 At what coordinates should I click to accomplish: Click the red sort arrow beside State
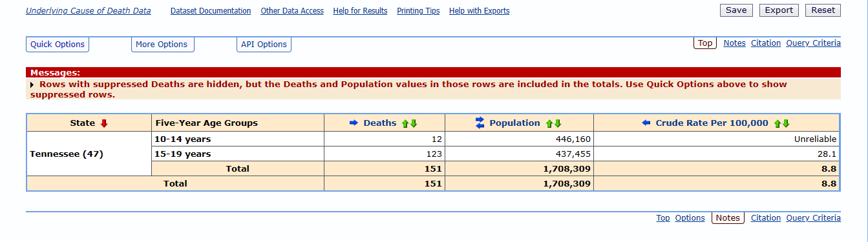[103, 123]
